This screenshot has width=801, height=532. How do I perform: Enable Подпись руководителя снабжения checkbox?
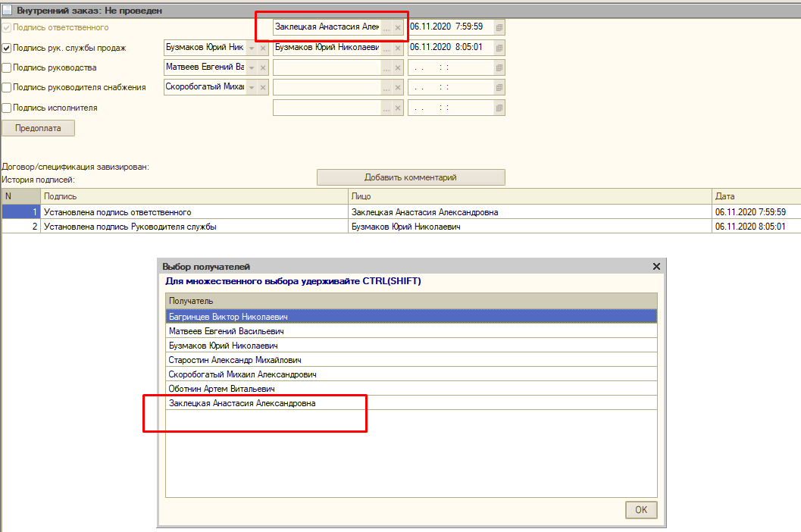7,87
